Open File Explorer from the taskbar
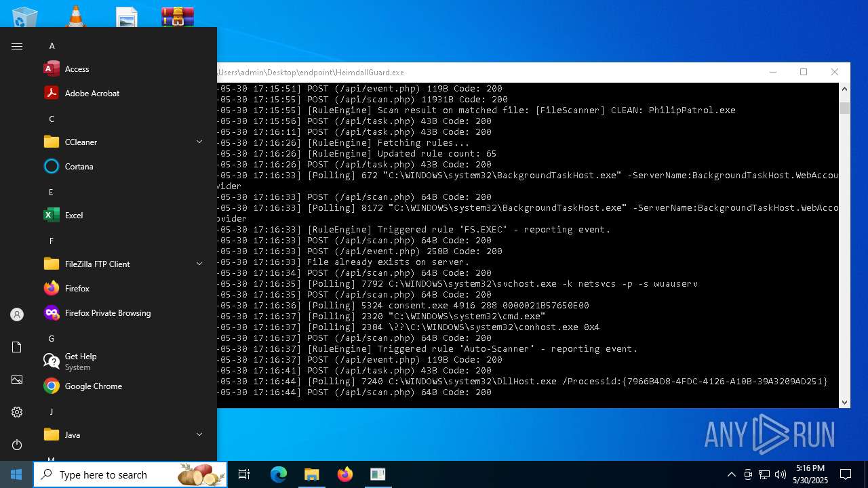The width and height of the screenshot is (868, 488). click(x=311, y=474)
